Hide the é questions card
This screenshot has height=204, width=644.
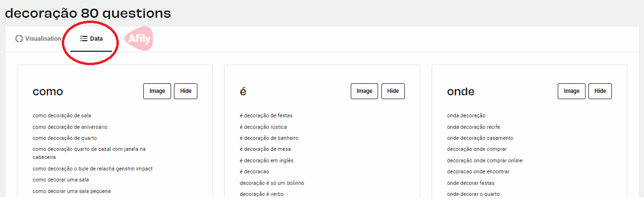(393, 91)
